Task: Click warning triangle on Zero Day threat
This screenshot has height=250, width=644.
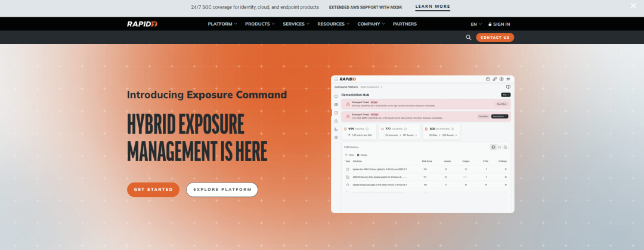Action: click(x=348, y=104)
